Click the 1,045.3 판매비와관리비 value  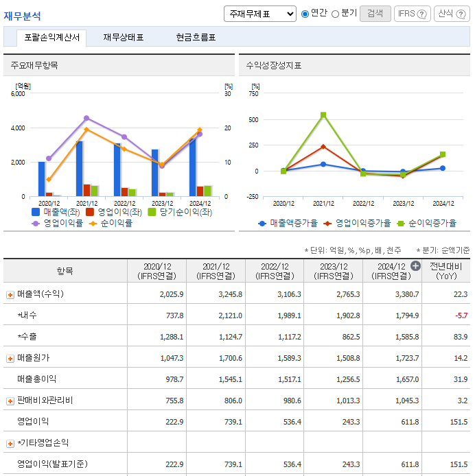(x=407, y=401)
